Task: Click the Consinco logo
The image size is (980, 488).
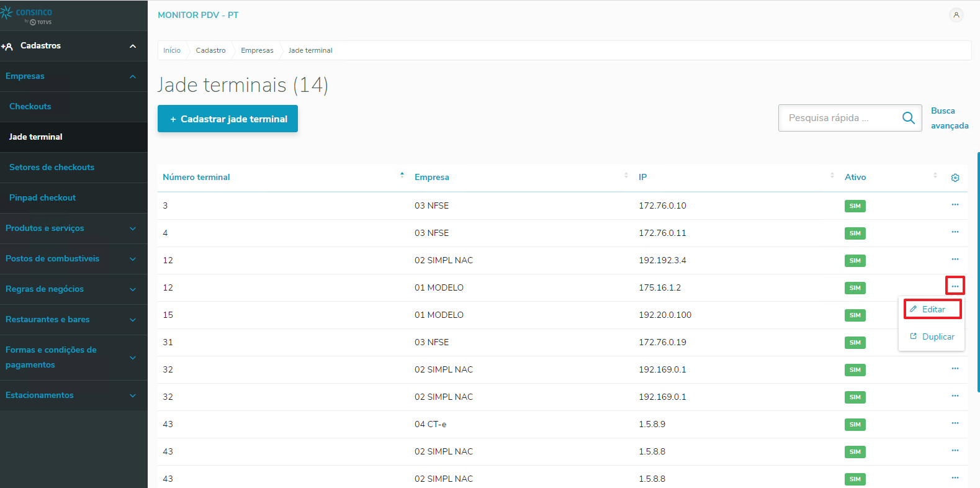Action: pos(27,16)
